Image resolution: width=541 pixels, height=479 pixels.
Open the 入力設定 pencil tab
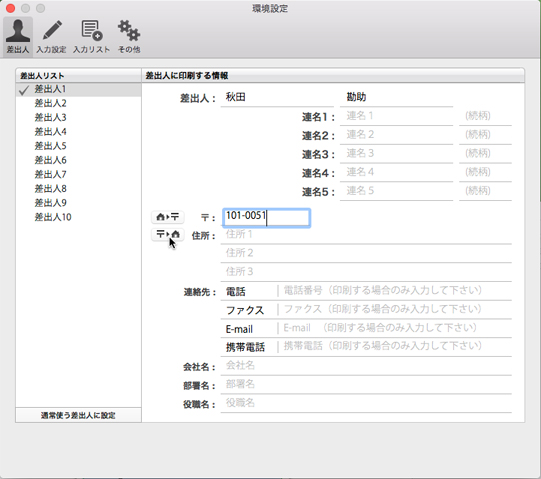coord(51,37)
